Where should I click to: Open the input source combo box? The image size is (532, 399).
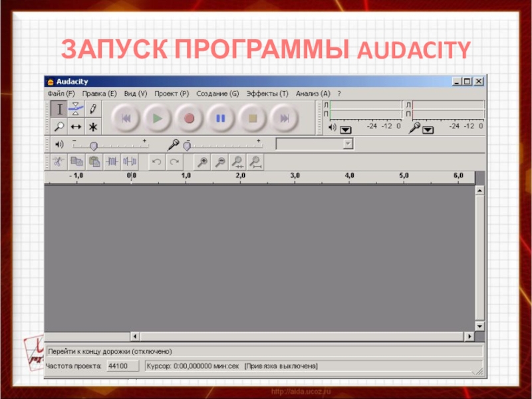point(315,144)
